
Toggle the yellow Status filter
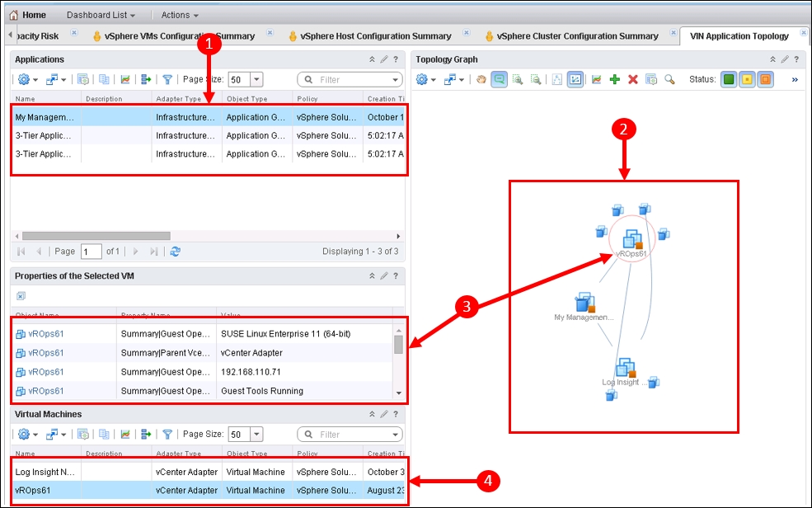(x=747, y=79)
